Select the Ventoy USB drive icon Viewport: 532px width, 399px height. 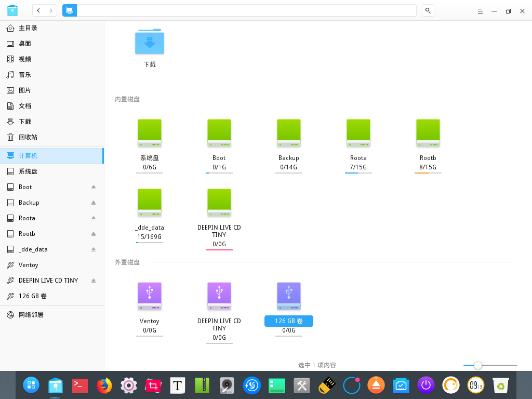150,296
